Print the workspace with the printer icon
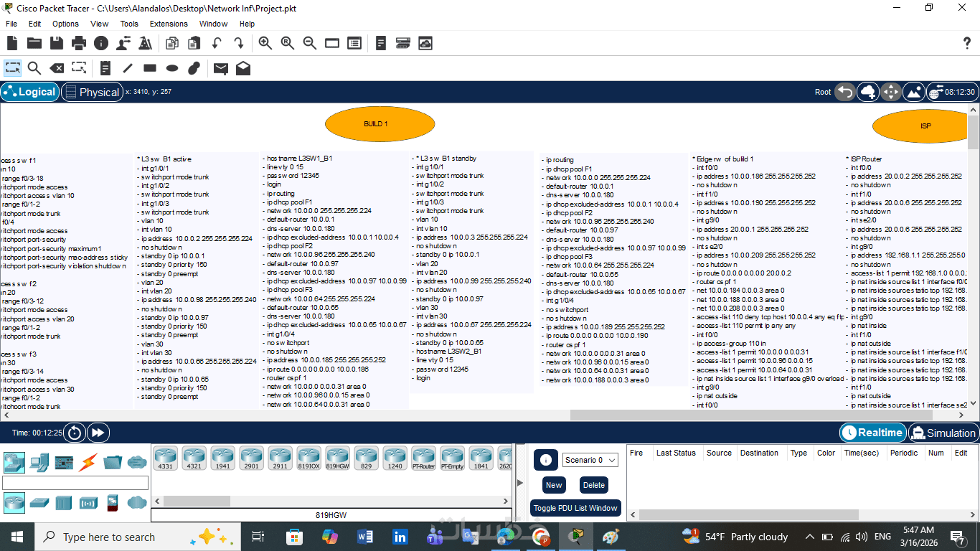 coord(79,43)
